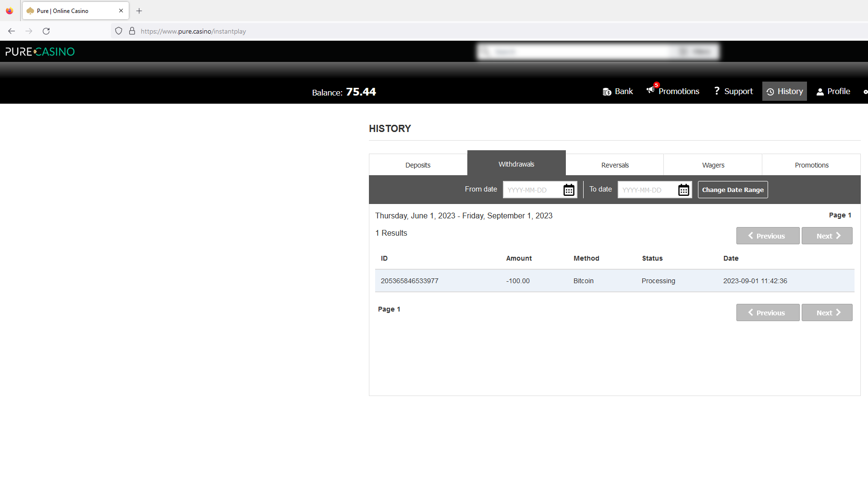868x504 pixels.
Task: Click the Change Date Range button
Action: pyautogui.click(x=733, y=190)
